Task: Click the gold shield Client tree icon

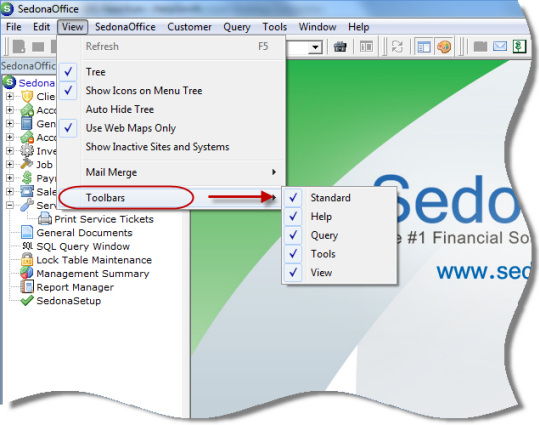Action: point(27,97)
